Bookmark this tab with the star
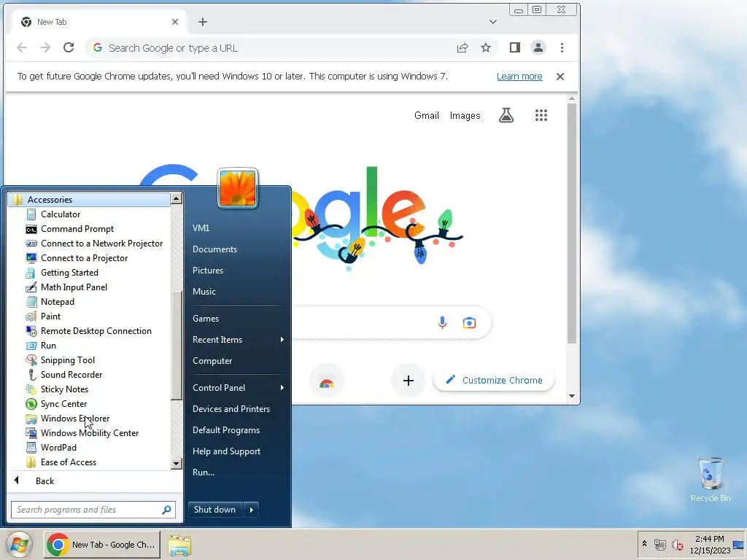 [485, 47]
